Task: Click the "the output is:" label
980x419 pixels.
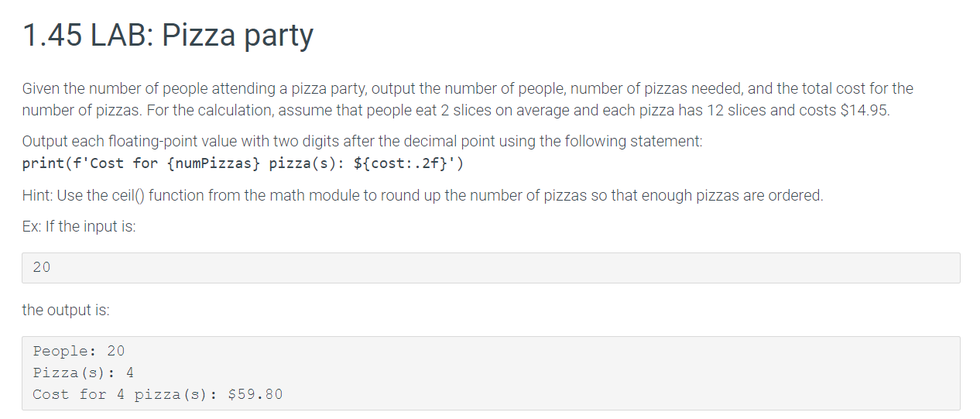Action: point(66,310)
